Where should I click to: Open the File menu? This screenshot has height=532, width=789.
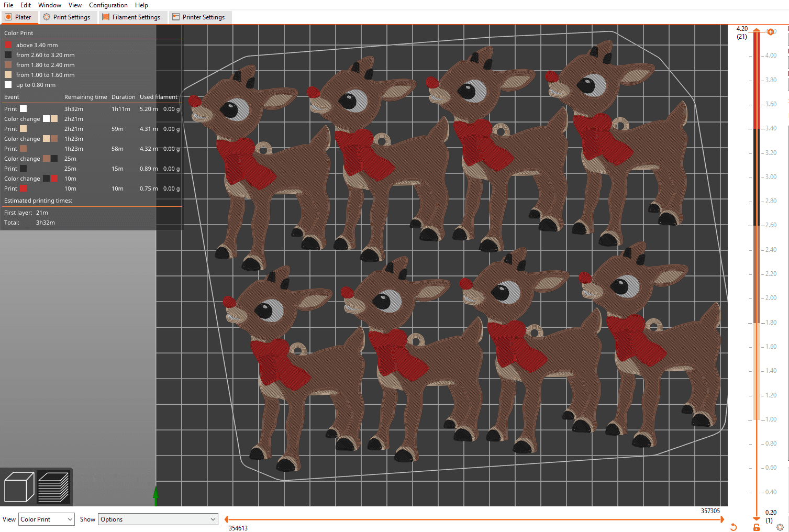click(x=8, y=5)
